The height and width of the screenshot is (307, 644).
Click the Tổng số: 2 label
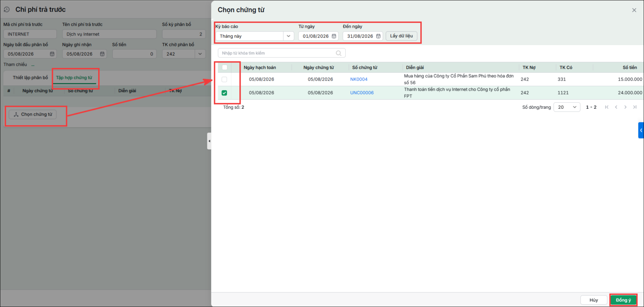(233, 107)
